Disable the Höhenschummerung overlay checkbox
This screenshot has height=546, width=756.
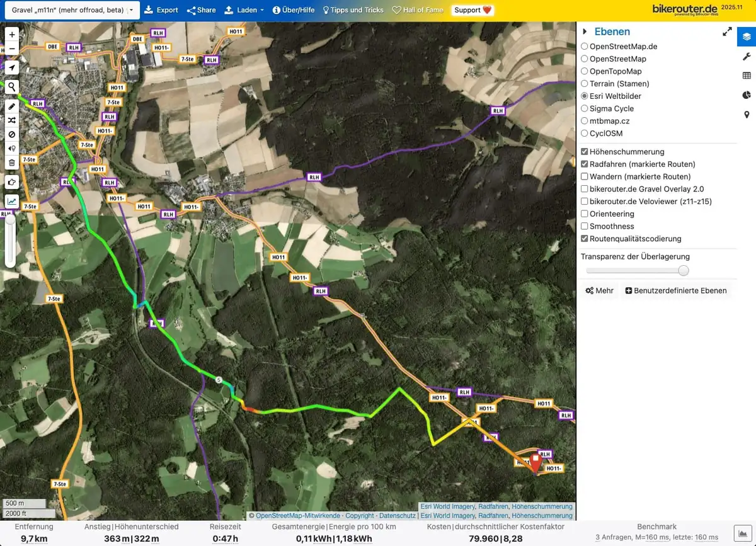(585, 152)
